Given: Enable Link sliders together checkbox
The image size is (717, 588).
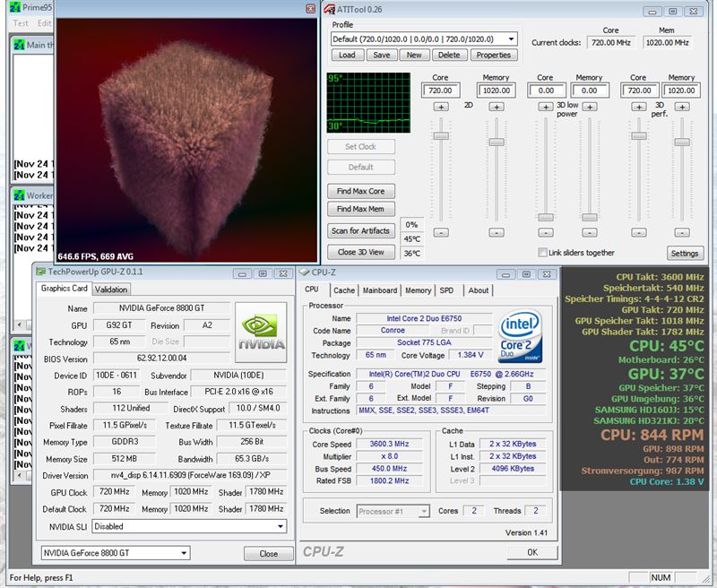Looking at the screenshot, I should [x=542, y=253].
